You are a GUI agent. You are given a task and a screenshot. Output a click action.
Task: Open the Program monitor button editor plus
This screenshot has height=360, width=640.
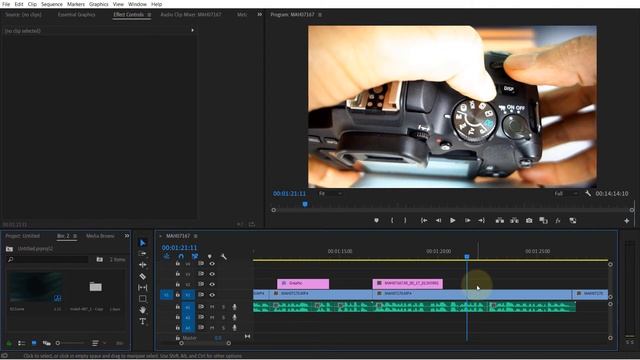tap(627, 221)
